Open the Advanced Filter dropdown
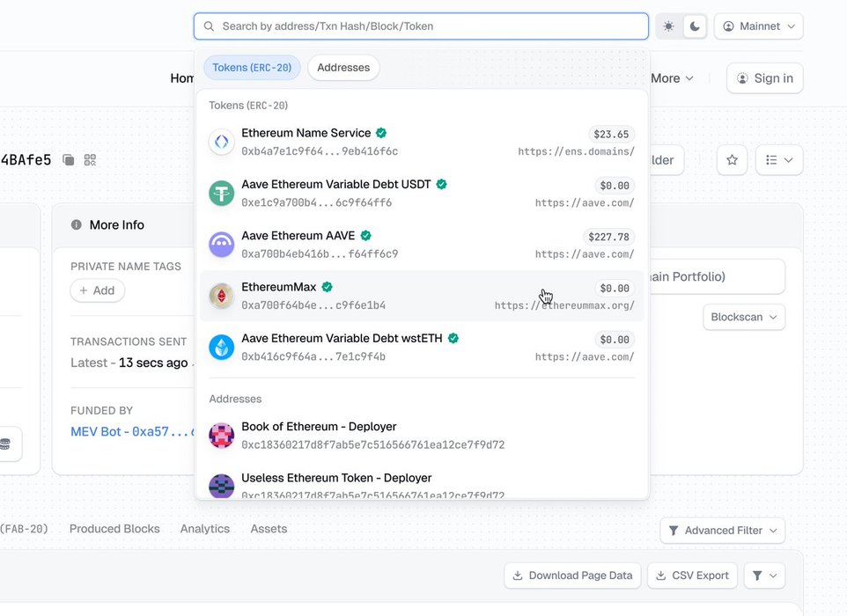 point(722,531)
